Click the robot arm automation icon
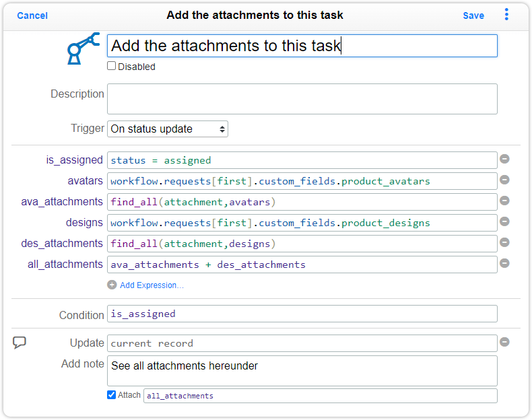Image resolution: width=532 pixels, height=420 pixels. 83,48
